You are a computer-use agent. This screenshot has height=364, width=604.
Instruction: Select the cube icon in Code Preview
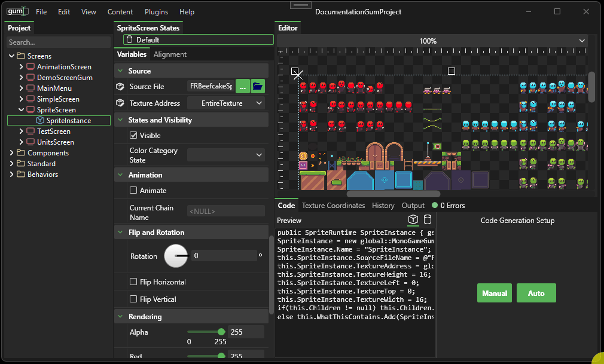pos(413,220)
